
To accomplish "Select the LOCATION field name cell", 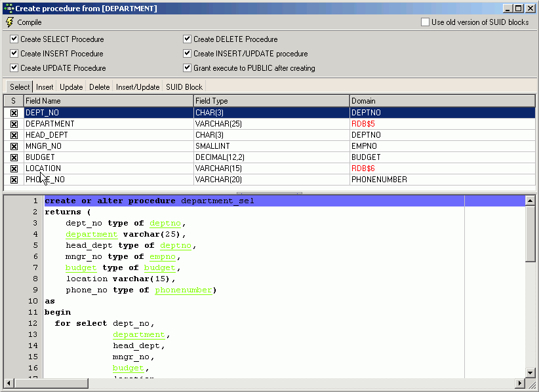I will (109, 168).
